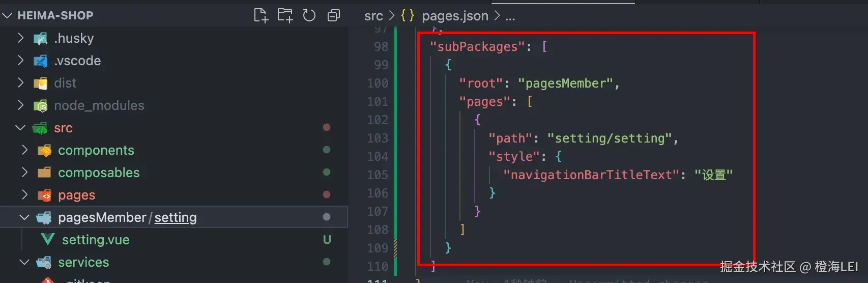Expand the pages folder chevron

[24, 195]
